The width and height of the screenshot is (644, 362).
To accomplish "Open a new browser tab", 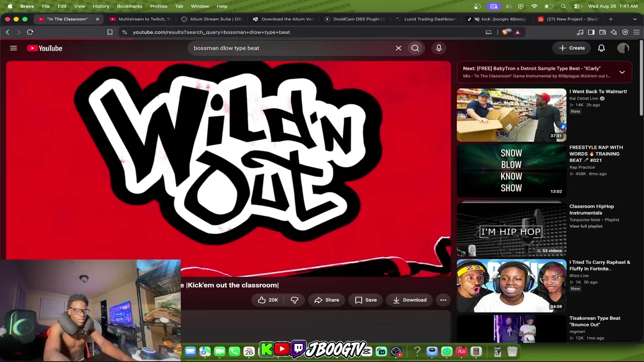I will coord(611,19).
